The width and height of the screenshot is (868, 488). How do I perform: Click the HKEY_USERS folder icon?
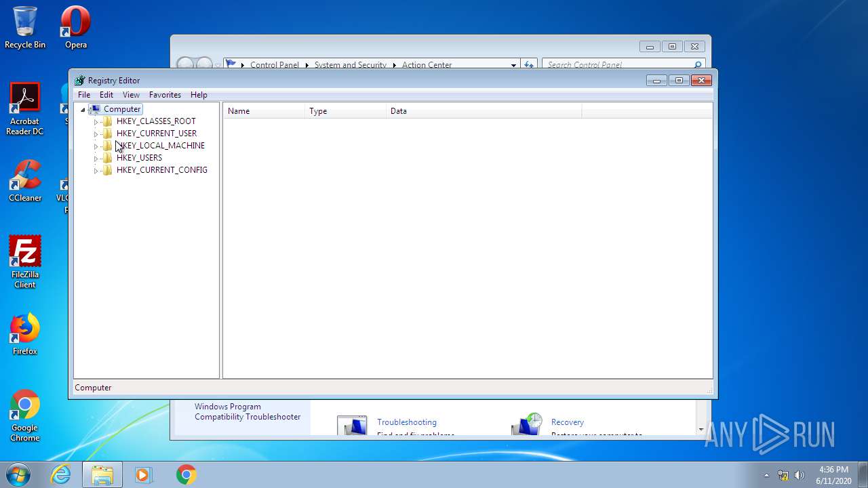pyautogui.click(x=107, y=158)
